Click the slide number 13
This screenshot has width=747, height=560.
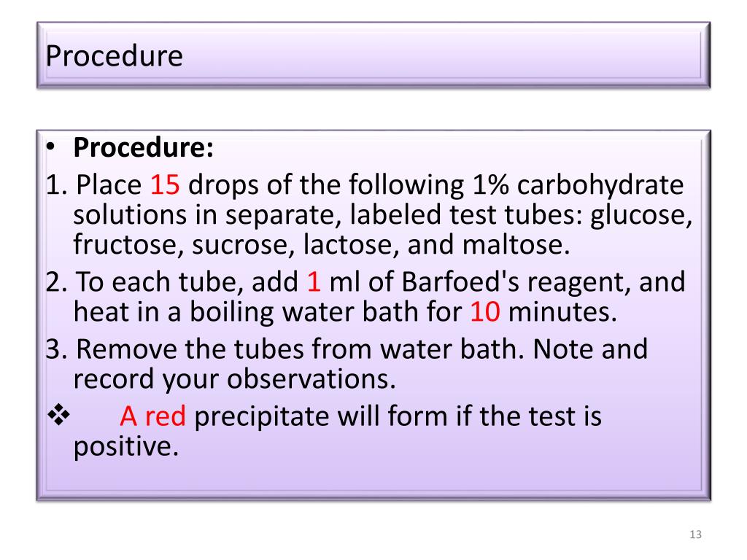695,534
